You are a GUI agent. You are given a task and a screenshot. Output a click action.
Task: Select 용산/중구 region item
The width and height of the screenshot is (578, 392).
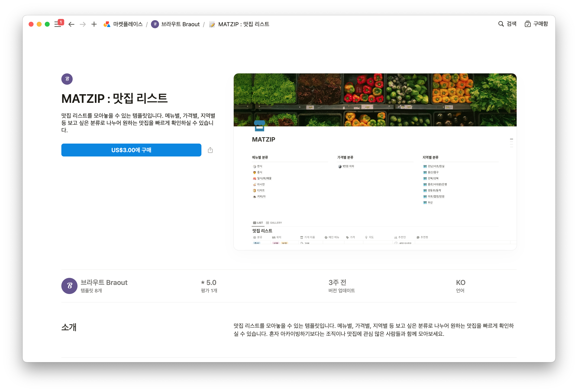[x=431, y=172]
